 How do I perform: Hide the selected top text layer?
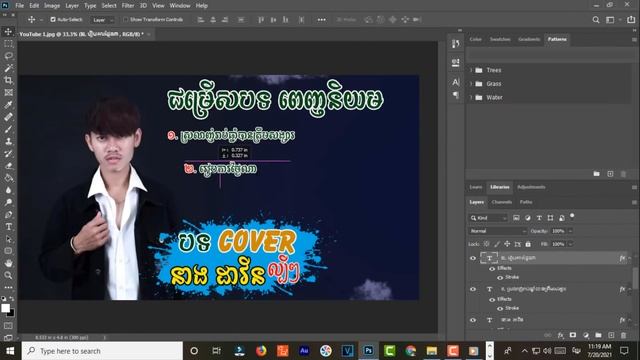point(473,258)
